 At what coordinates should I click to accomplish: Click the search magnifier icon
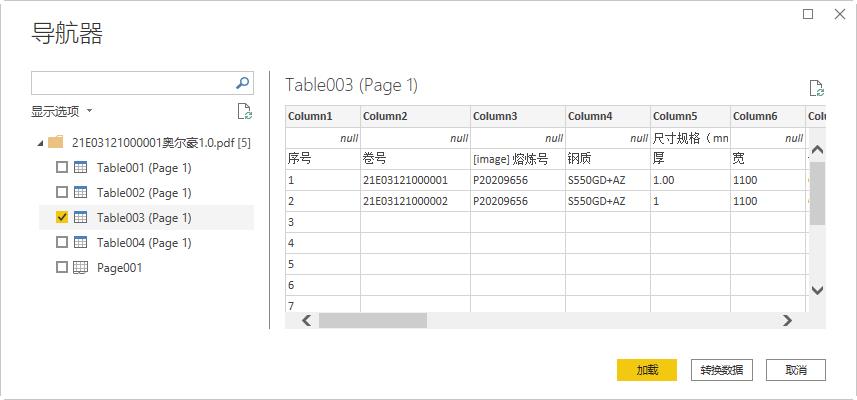point(242,83)
